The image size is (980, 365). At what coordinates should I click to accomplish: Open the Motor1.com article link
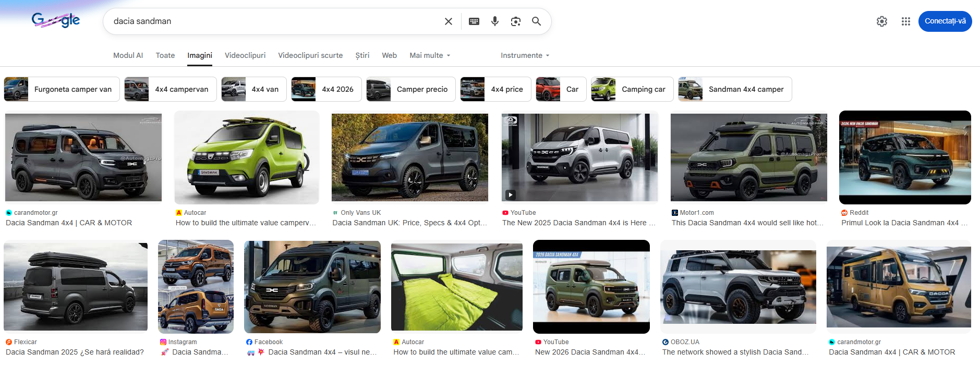747,223
